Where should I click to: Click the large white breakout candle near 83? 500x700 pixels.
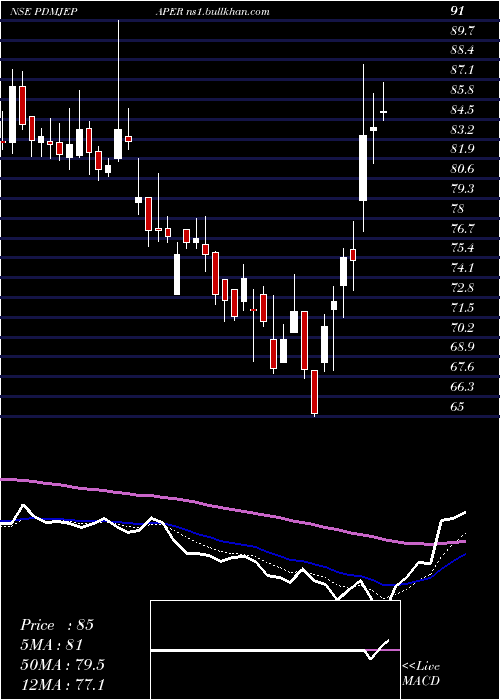(x=363, y=168)
